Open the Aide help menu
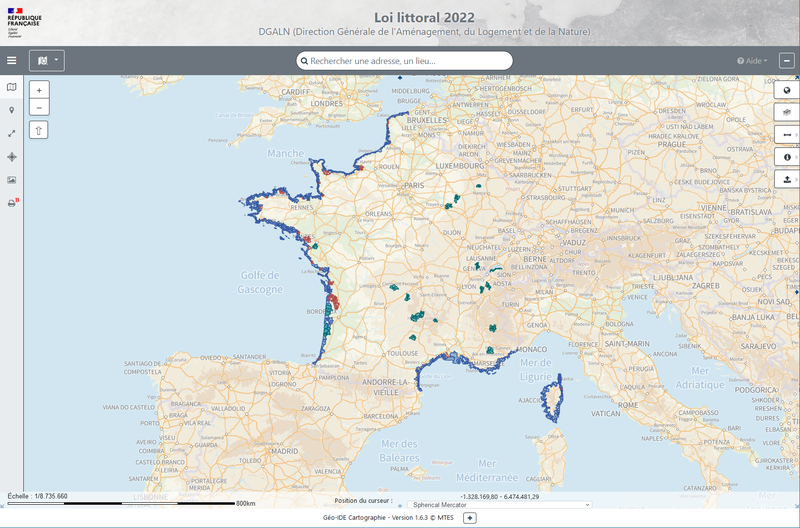Screen dimensions: 800x528 click(752, 61)
